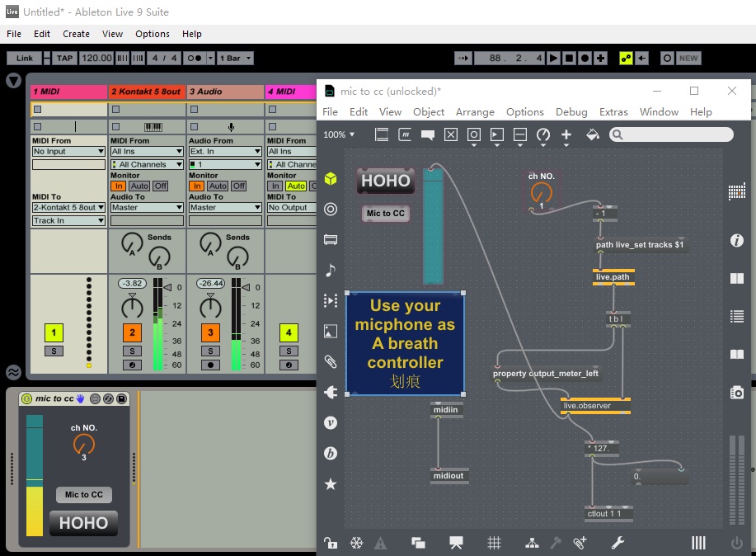The width and height of the screenshot is (756, 556).
Task: Set track 2 Monitor to Auto
Action: pyautogui.click(x=139, y=186)
